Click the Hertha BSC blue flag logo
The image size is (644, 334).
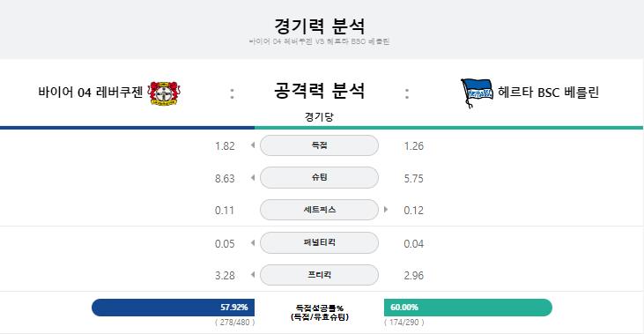[x=477, y=93]
